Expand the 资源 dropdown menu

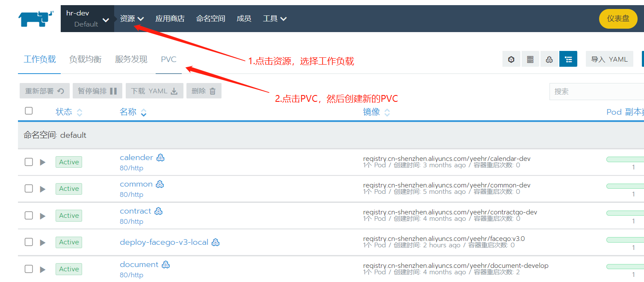click(x=132, y=19)
